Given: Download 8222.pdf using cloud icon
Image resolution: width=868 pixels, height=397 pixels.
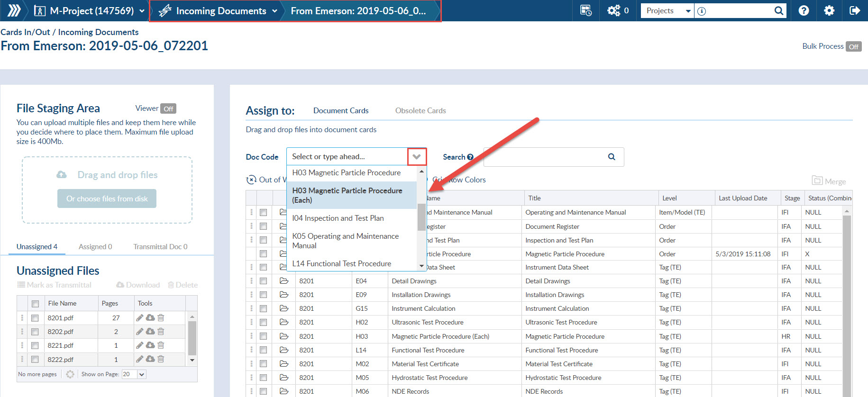Looking at the screenshot, I should [x=150, y=359].
